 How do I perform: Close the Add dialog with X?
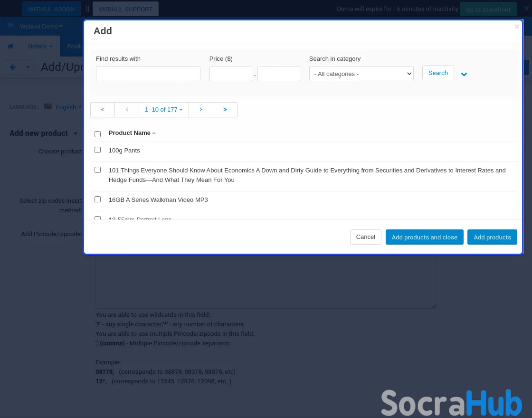point(517,27)
